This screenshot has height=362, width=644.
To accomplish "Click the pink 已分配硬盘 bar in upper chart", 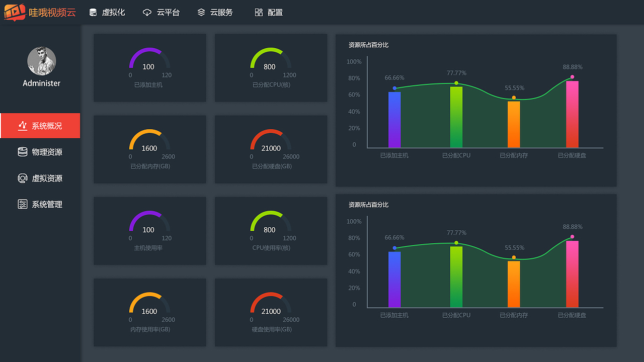I will (x=572, y=115).
